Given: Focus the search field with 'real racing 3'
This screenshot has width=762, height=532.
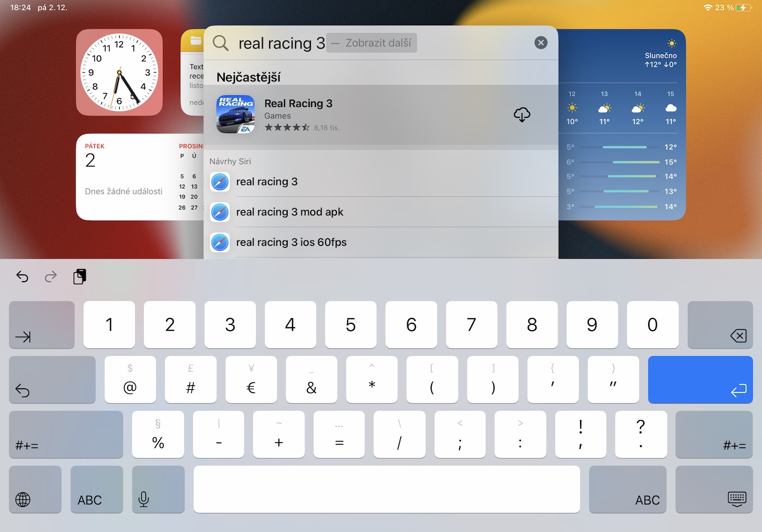Looking at the screenshot, I should pos(381,43).
